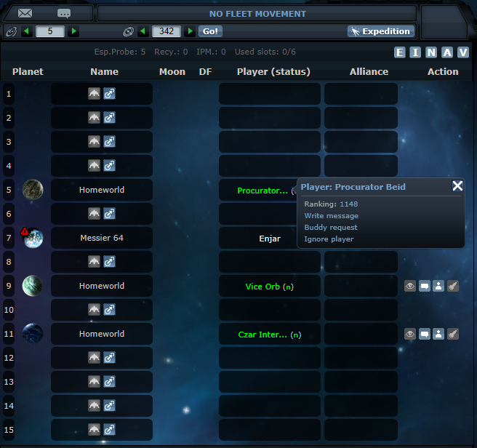Select the planet thumbnail at position 9

pyautogui.click(x=33, y=286)
